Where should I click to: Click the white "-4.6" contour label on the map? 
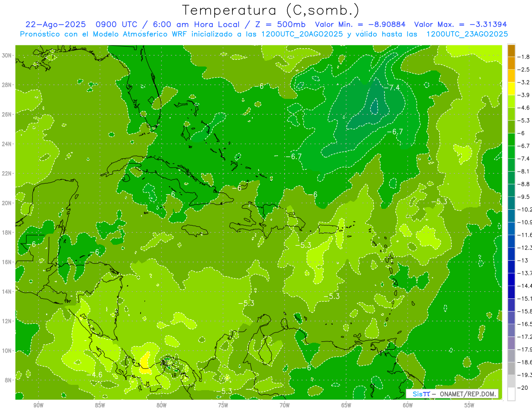[x=94, y=375]
